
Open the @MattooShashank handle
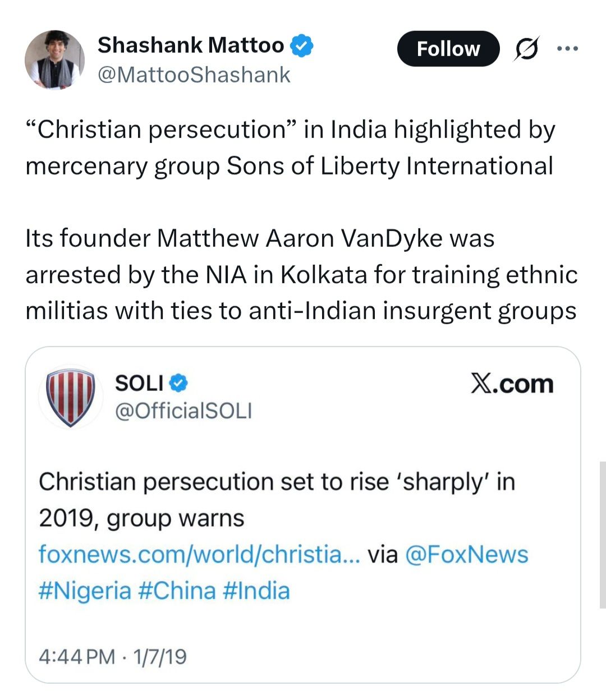[x=194, y=75]
